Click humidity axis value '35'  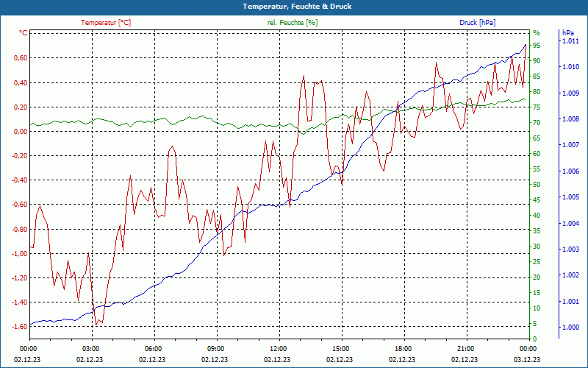click(537, 231)
